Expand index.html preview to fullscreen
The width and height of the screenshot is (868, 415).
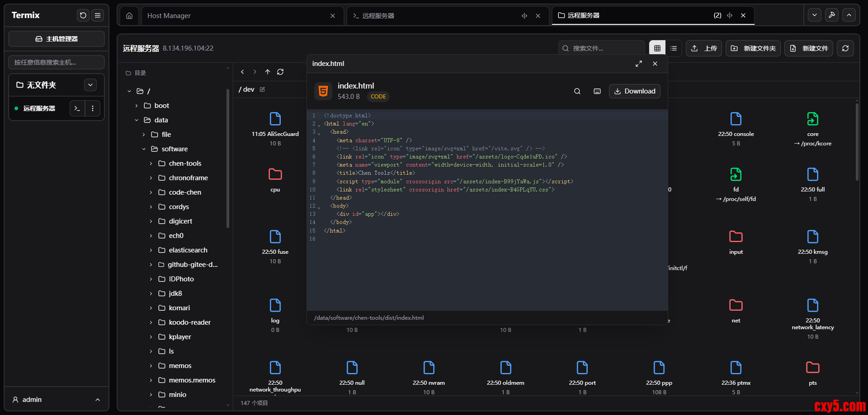click(639, 64)
